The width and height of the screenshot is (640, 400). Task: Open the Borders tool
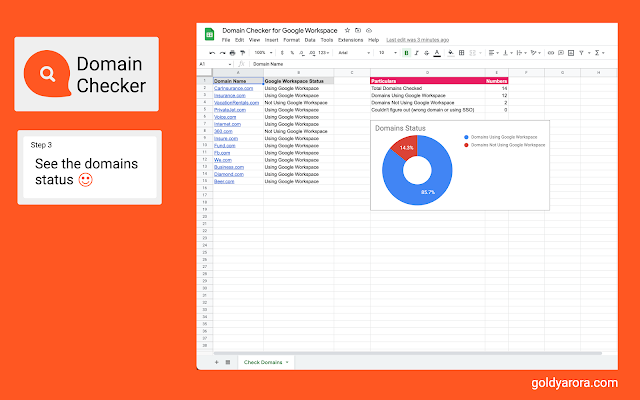(x=462, y=53)
